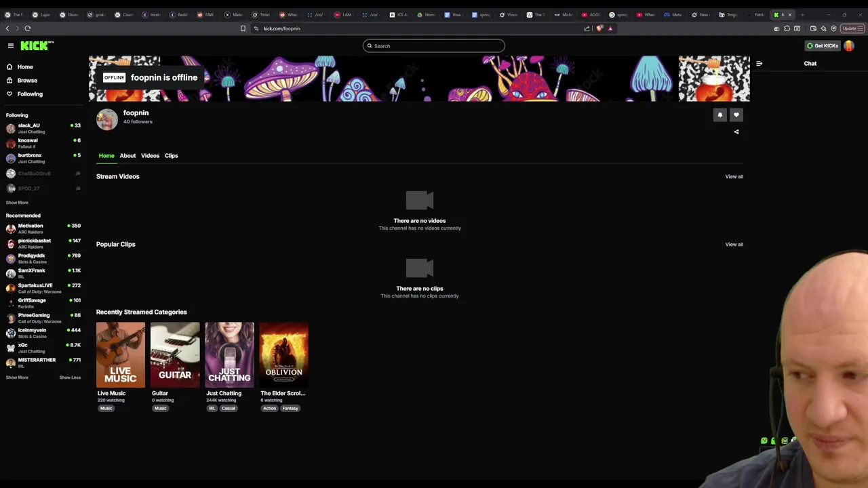Screen dimensions: 868x488
Task: Open knoswal channel in Following
Action: pos(43,143)
